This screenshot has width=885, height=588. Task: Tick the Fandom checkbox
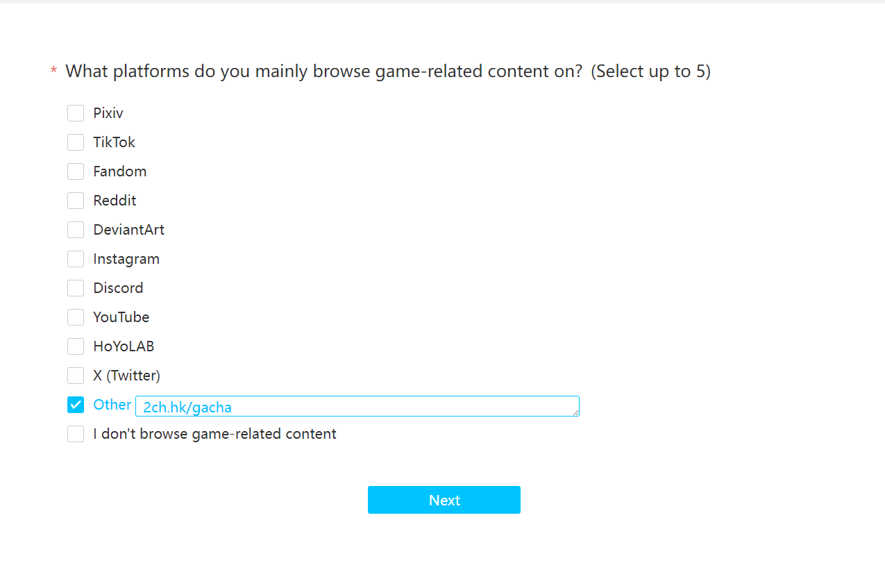pyautogui.click(x=76, y=171)
